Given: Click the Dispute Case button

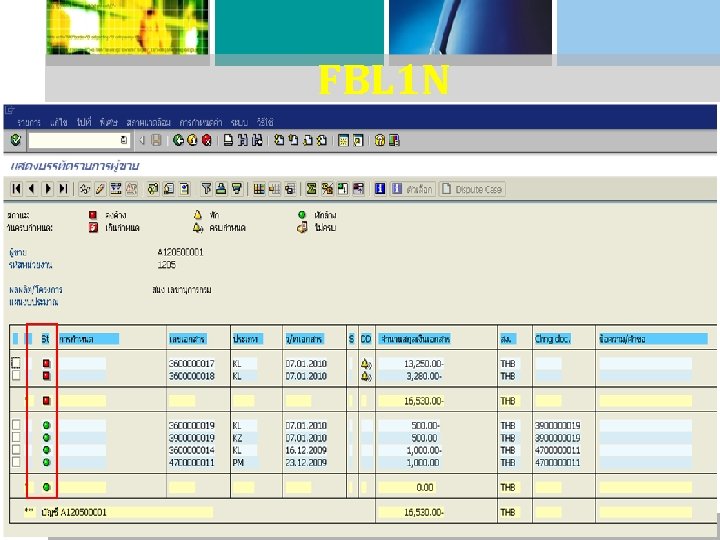Looking at the screenshot, I should point(473,188).
